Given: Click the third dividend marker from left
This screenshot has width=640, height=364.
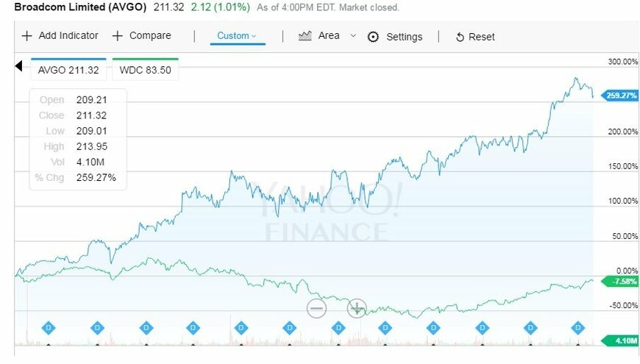Looking at the screenshot, I should click(x=146, y=326).
